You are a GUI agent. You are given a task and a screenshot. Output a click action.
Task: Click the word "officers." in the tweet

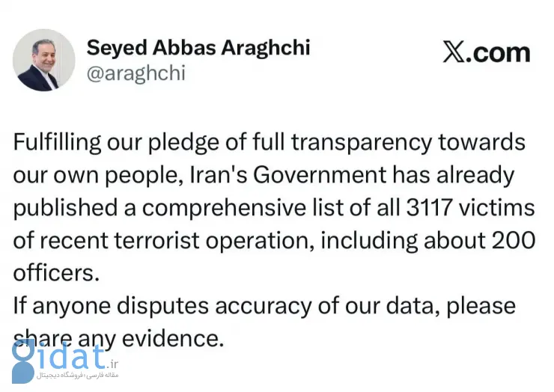point(56,273)
